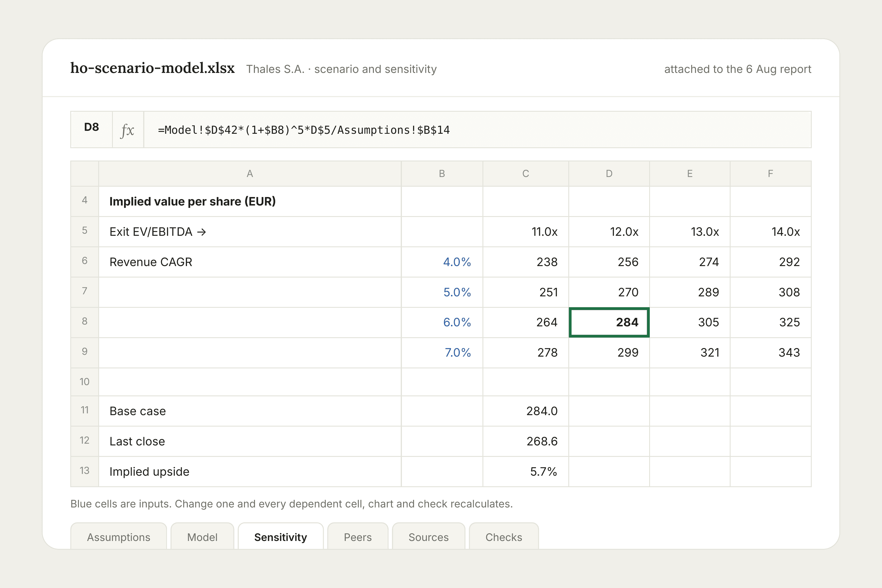Screen dimensions: 882x588
Task: Select the base case value 284.0
Action: [x=526, y=411]
